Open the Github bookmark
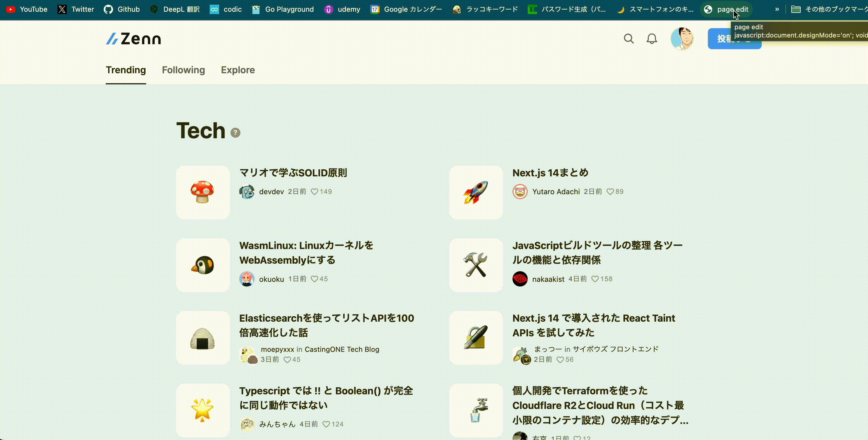868x440 pixels. [x=122, y=9]
